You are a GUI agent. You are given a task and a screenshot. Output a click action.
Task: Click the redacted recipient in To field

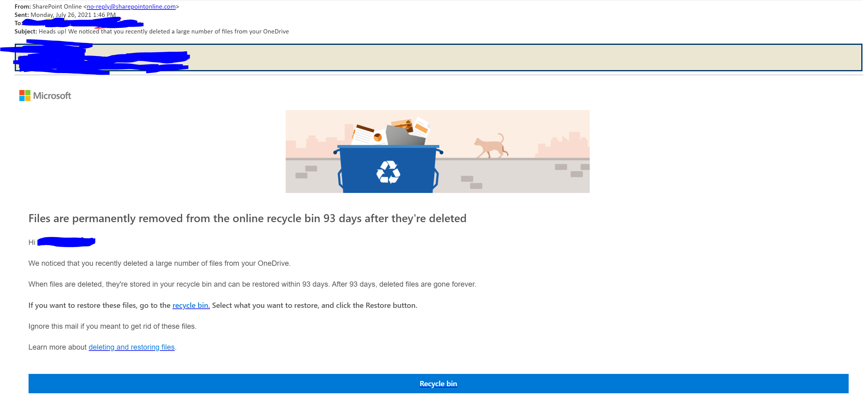click(83, 23)
